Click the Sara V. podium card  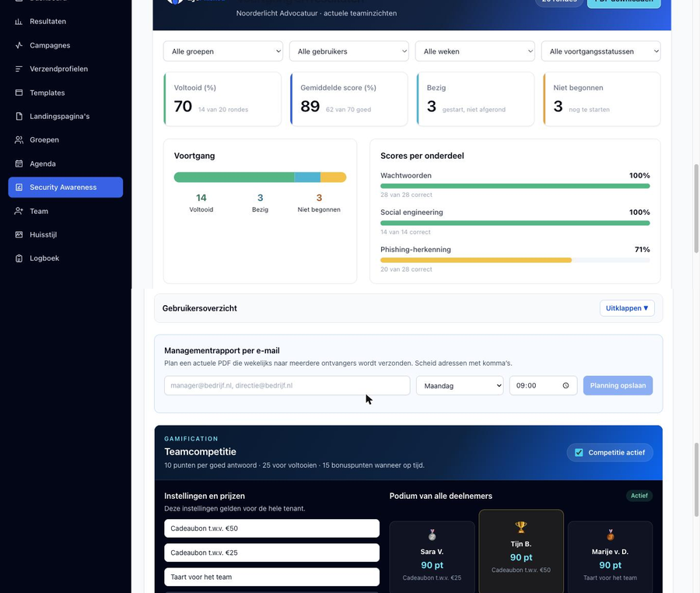[x=432, y=557]
